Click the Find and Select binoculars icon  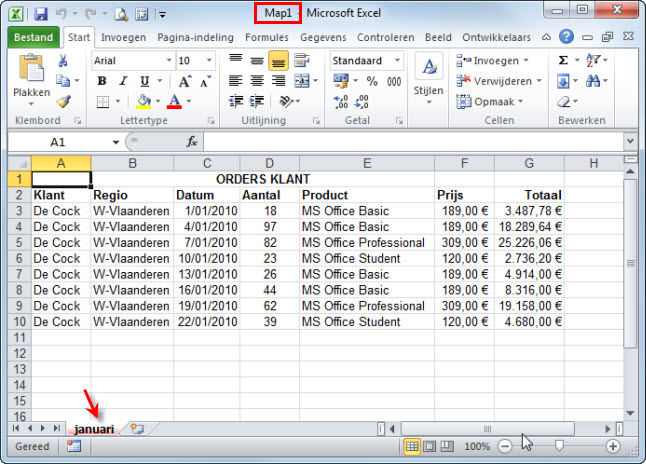pyautogui.click(x=593, y=81)
